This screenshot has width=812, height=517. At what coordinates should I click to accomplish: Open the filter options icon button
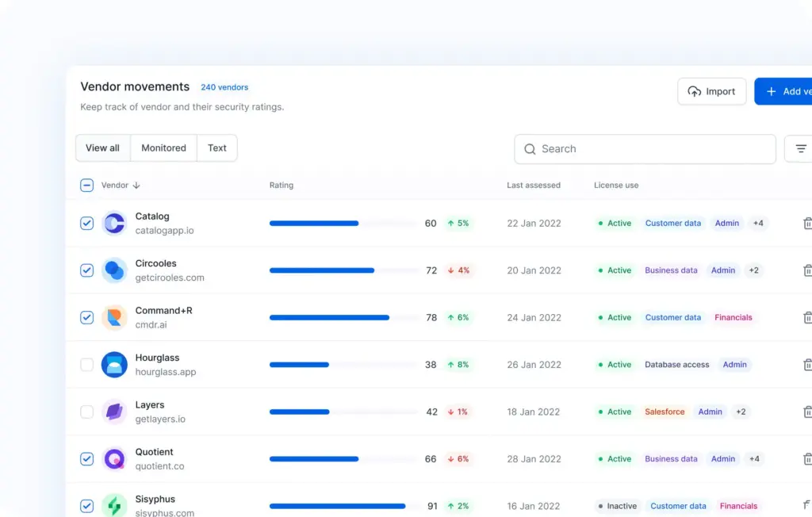(800, 149)
